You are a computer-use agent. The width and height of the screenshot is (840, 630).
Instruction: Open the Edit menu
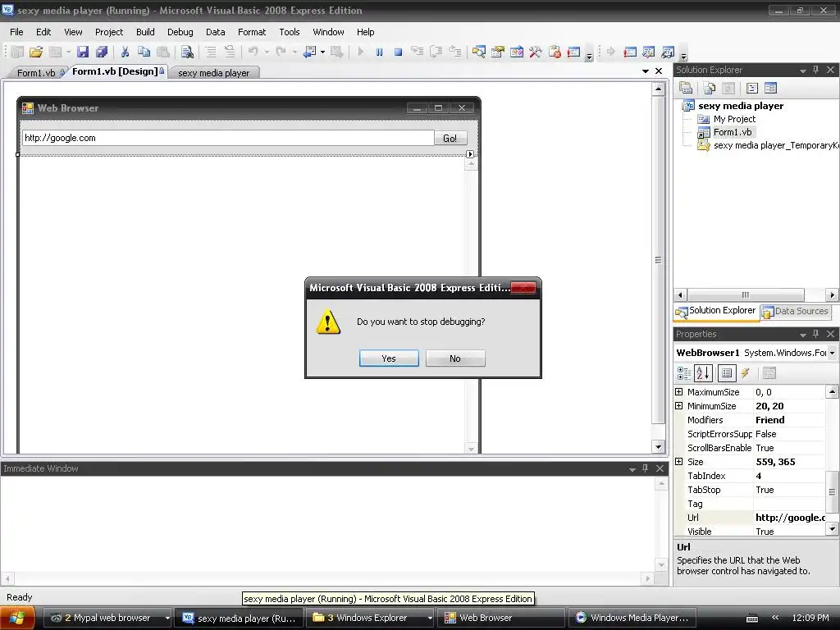43,32
